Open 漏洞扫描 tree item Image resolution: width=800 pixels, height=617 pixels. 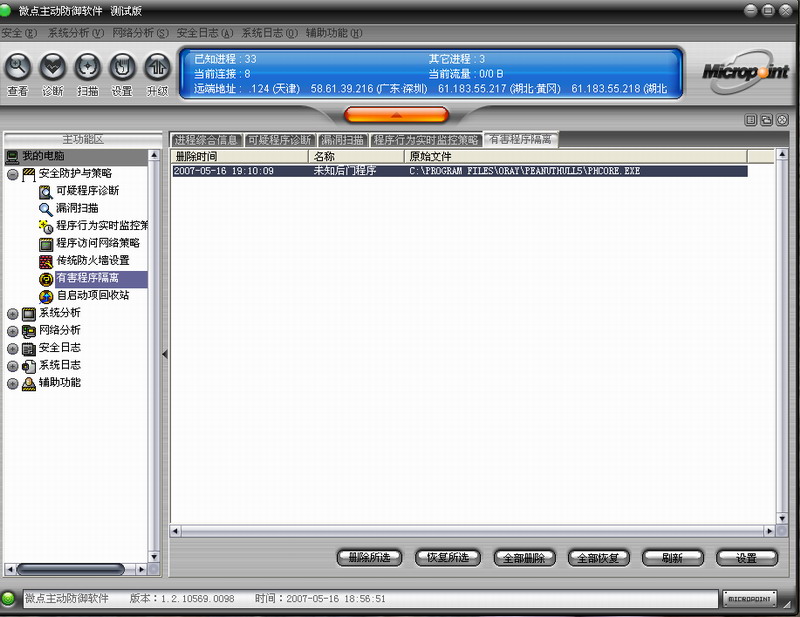point(77,208)
